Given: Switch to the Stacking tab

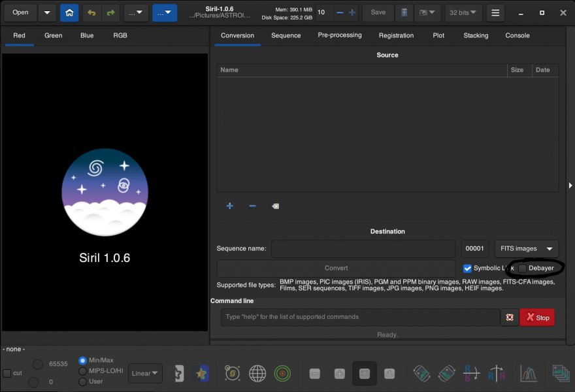Looking at the screenshot, I should tap(476, 35).
